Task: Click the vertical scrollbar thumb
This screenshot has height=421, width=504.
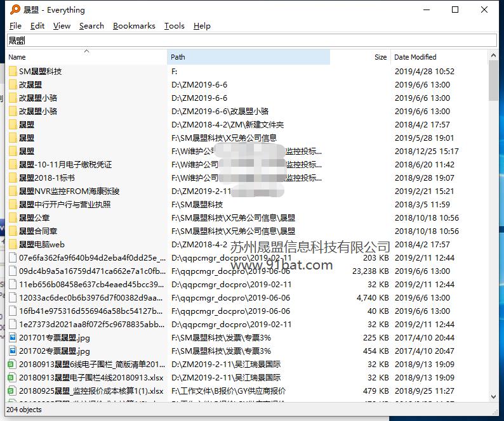Action: pyautogui.click(x=493, y=81)
